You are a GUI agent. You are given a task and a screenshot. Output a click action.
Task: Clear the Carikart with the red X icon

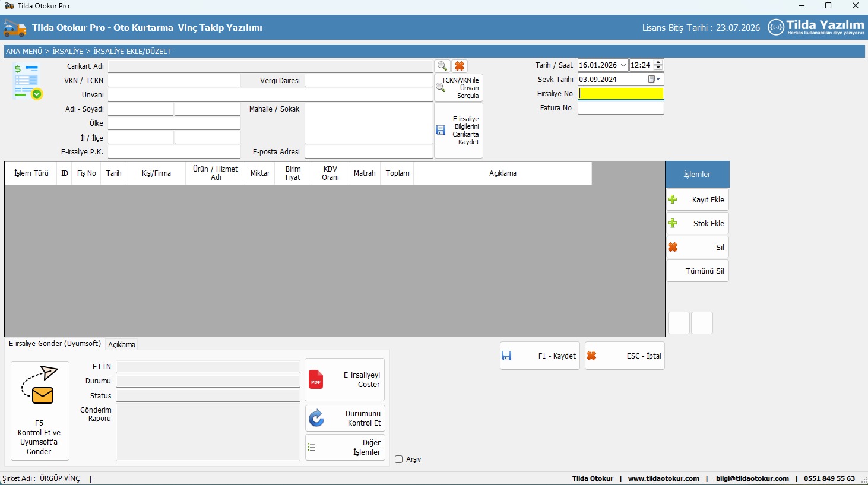pos(460,66)
